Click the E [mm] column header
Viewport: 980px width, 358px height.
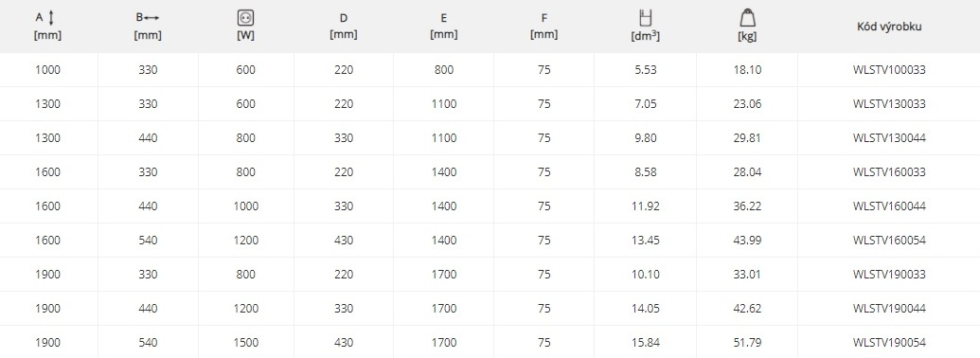click(444, 27)
